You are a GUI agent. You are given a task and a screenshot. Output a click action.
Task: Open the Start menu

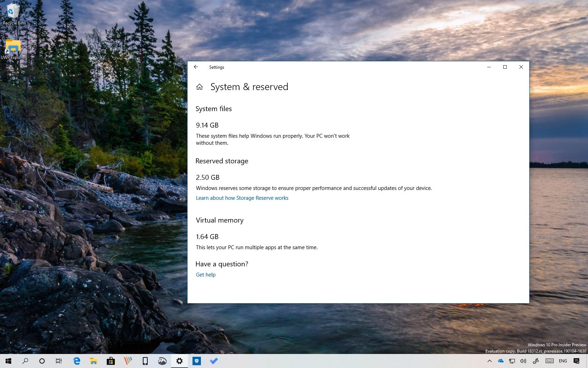point(8,361)
